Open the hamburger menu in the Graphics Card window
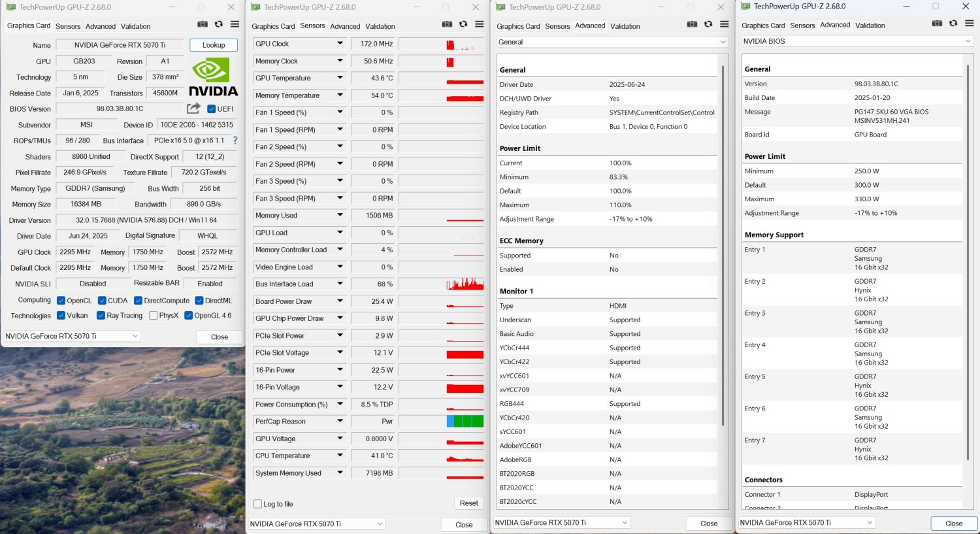Screen dimensions: 980x534 point(235,24)
